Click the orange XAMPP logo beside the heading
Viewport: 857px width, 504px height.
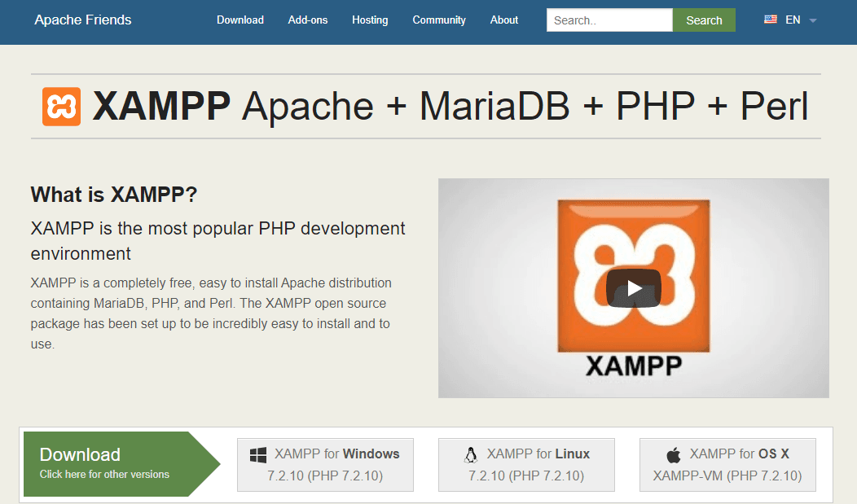click(x=61, y=107)
